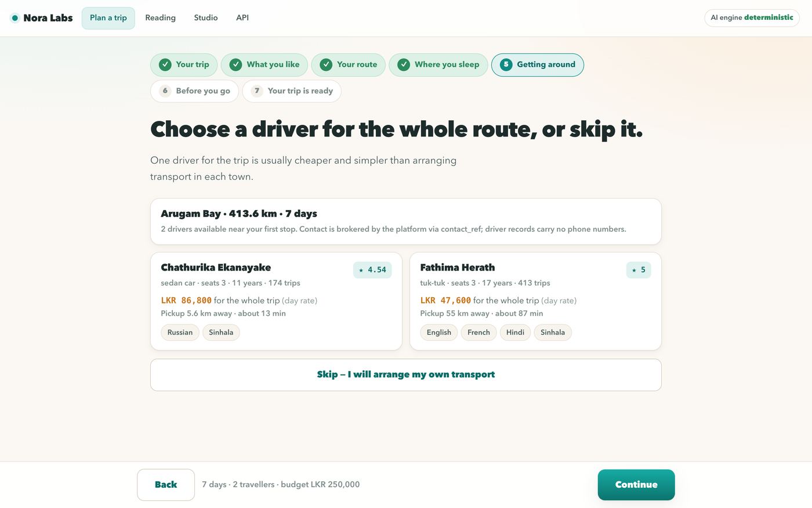Screen dimensions: 812x508
Task: Click the checkmark on Where you sleep step
Action: pyautogui.click(x=404, y=64)
